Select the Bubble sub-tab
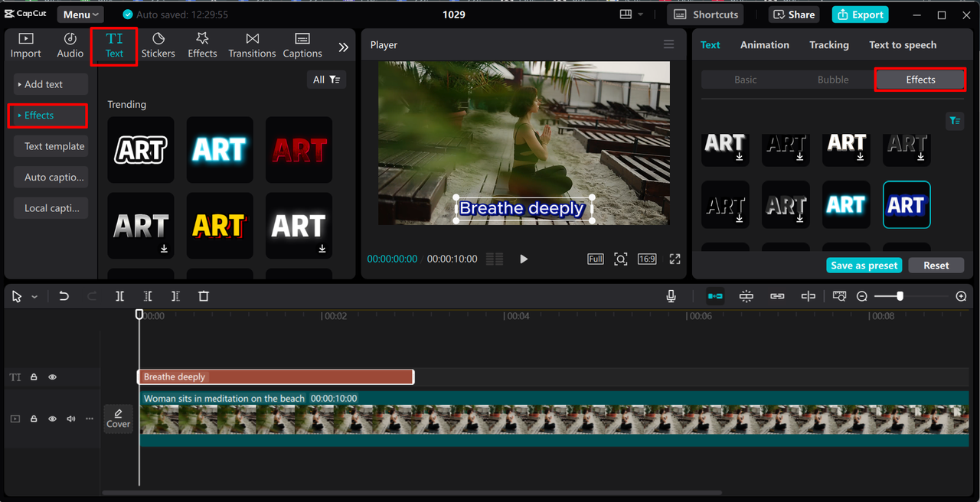The image size is (980, 502). (833, 80)
